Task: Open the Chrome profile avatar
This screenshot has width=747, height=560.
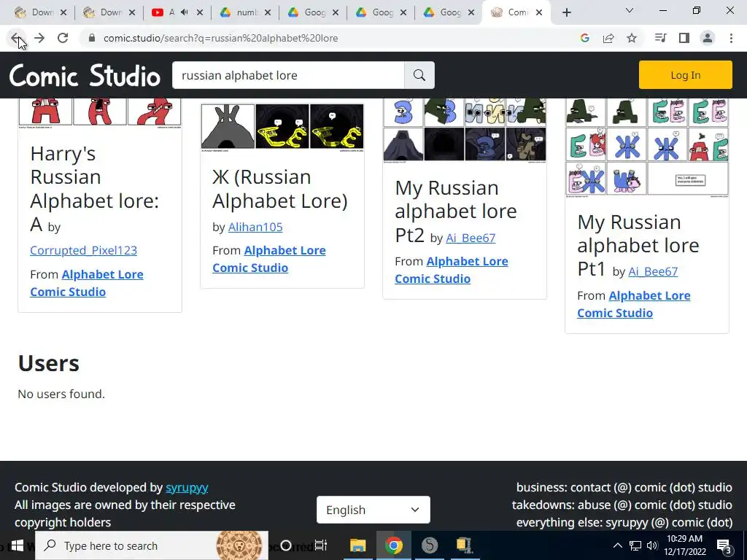Action: click(x=708, y=38)
